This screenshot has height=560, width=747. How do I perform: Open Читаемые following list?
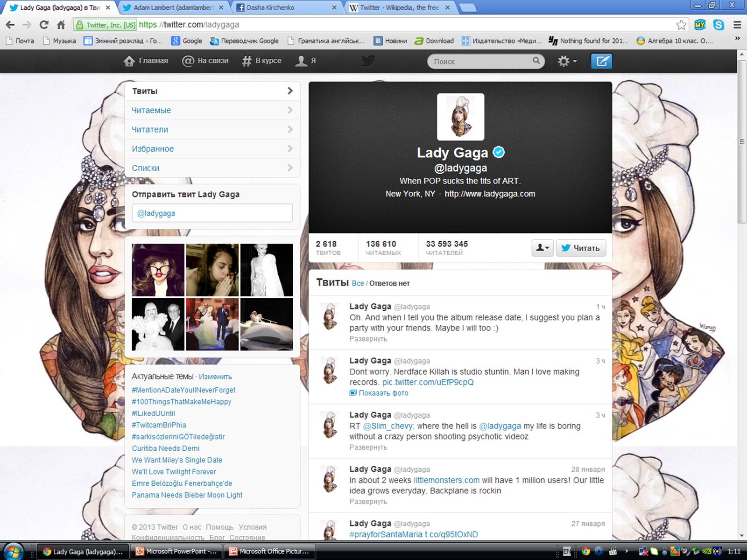pos(212,110)
